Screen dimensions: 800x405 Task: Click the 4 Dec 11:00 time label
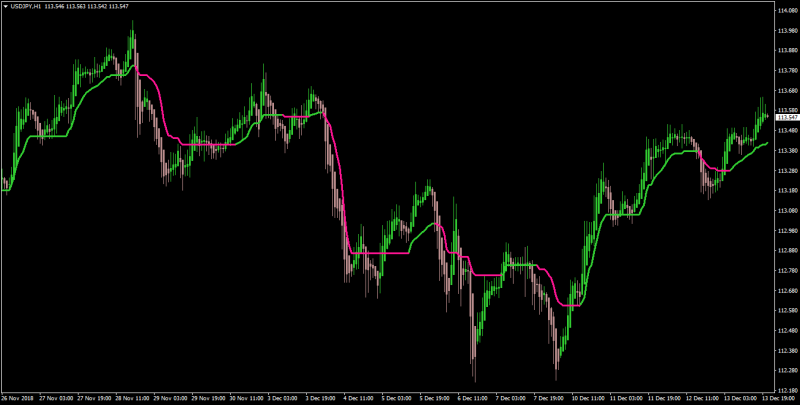coord(356,397)
